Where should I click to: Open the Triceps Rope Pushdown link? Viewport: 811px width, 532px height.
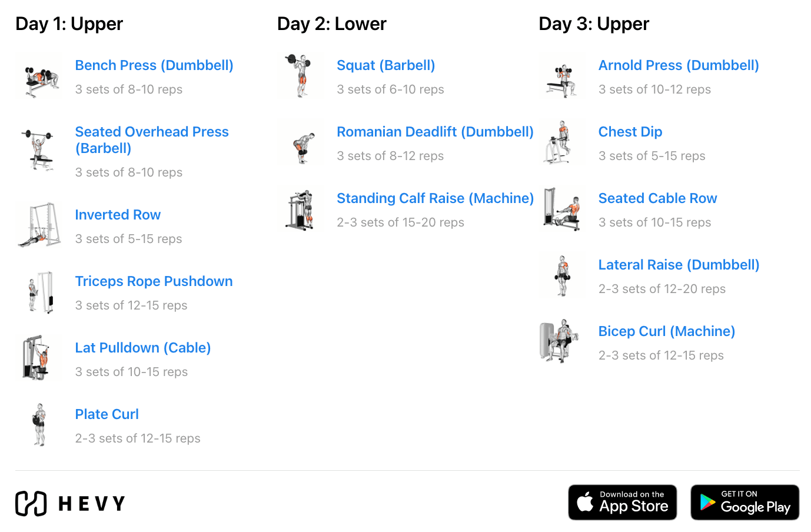[154, 281]
